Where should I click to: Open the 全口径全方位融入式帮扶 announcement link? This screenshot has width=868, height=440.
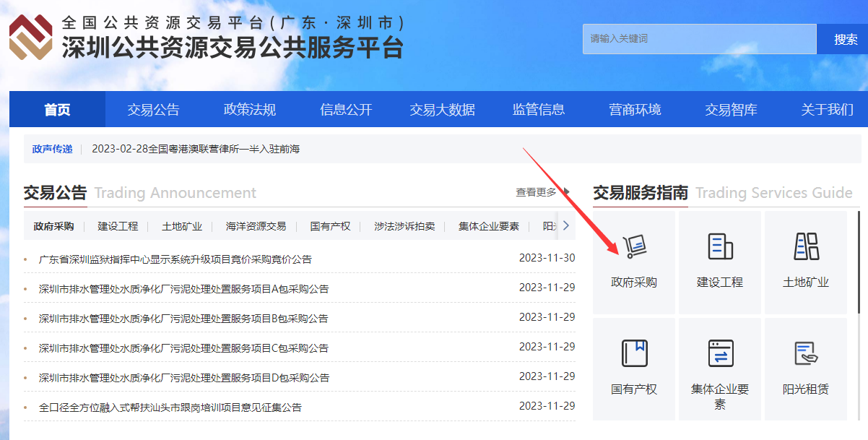(x=170, y=407)
